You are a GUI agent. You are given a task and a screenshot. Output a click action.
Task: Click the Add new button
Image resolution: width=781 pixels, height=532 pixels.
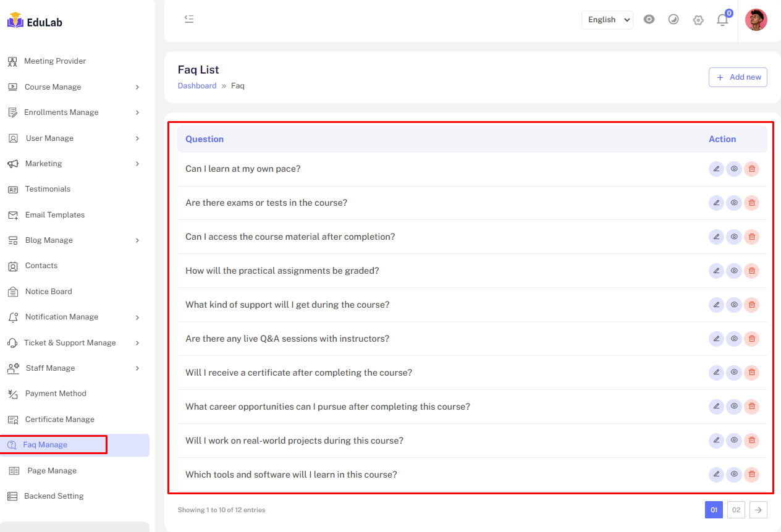coord(738,77)
